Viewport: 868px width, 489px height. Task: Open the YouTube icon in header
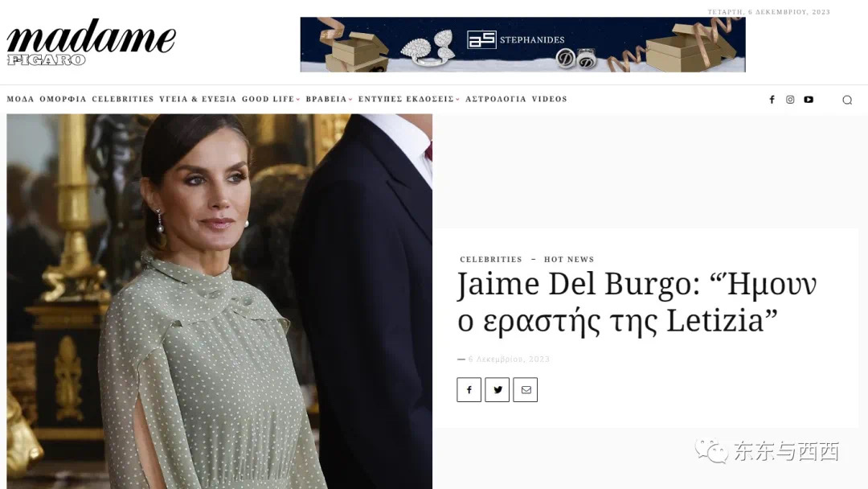(x=809, y=100)
